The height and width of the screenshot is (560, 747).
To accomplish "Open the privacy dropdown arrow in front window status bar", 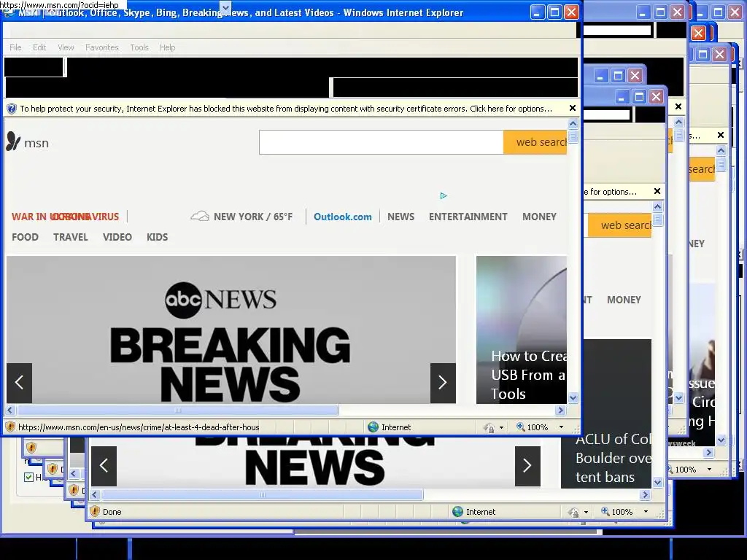I will tap(501, 427).
